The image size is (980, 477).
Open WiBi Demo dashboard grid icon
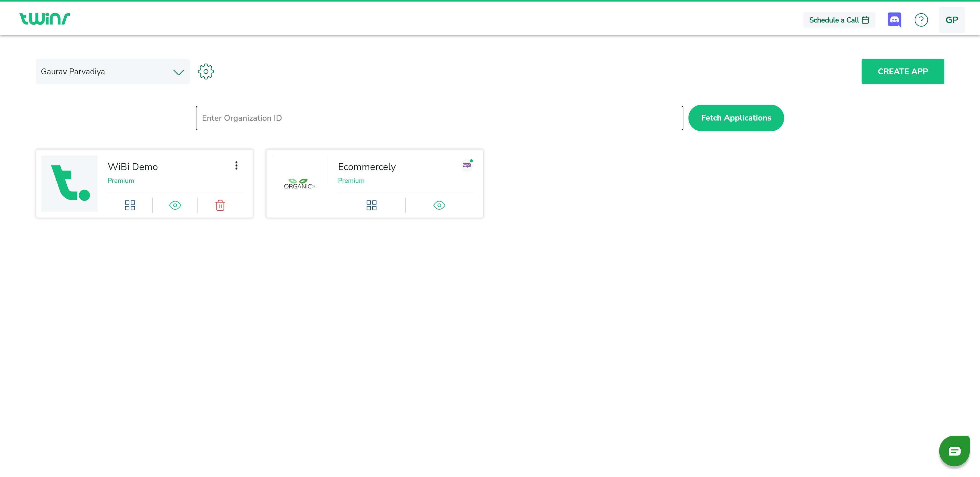[130, 205]
